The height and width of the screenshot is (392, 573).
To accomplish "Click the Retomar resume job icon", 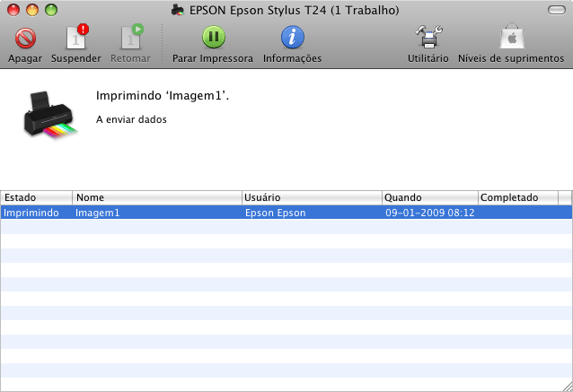I will coord(132,38).
